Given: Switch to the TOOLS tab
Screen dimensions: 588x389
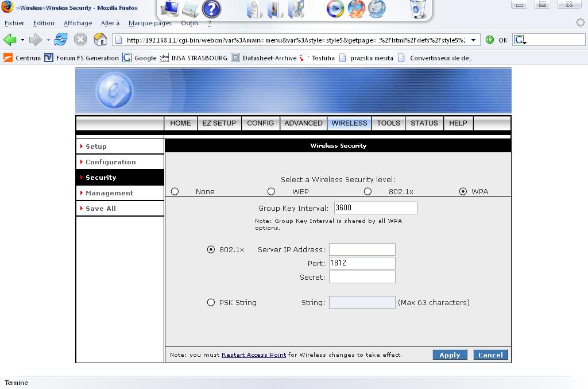Looking at the screenshot, I should click(389, 123).
